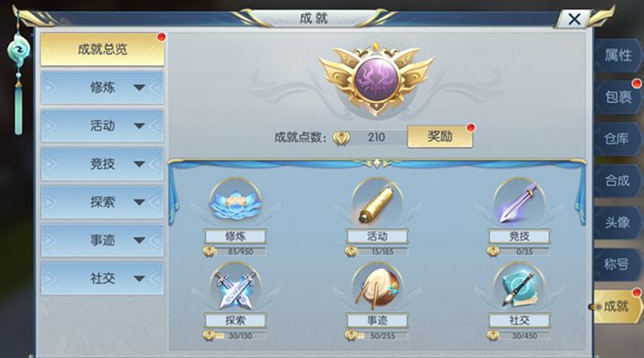Select the 成就总览 overview button
This screenshot has height=358, width=644.
coord(102,49)
